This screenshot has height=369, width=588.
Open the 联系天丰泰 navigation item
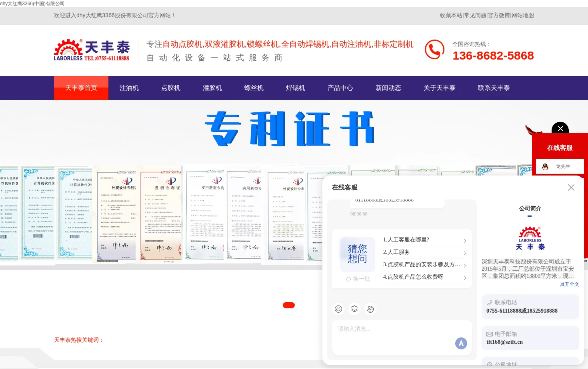(494, 88)
